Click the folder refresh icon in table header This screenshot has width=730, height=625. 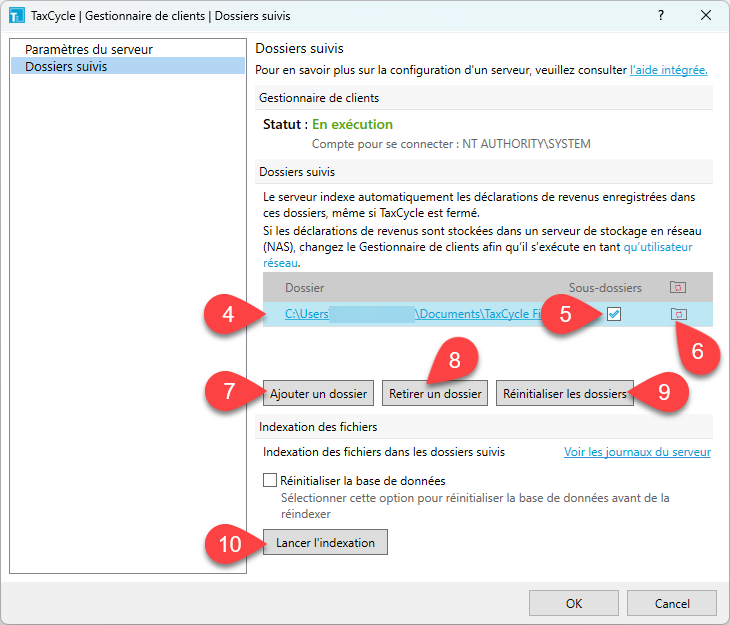(x=678, y=287)
